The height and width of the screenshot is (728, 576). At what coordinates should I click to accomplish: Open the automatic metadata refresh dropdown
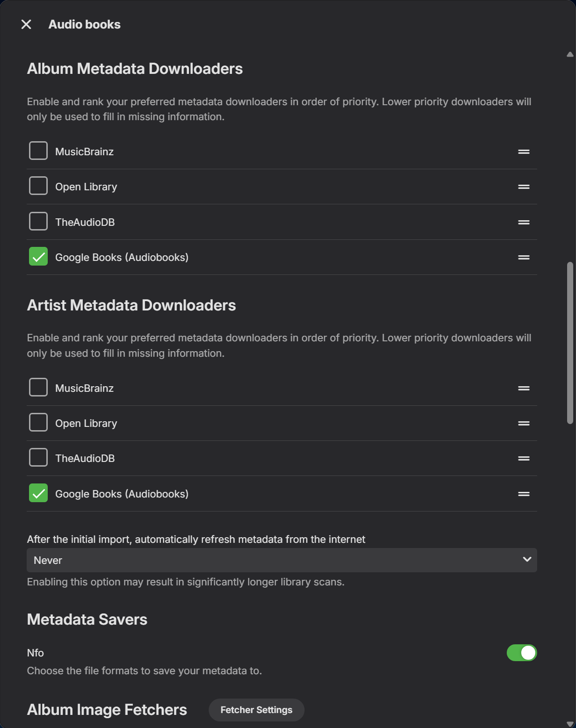click(x=282, y=560)
